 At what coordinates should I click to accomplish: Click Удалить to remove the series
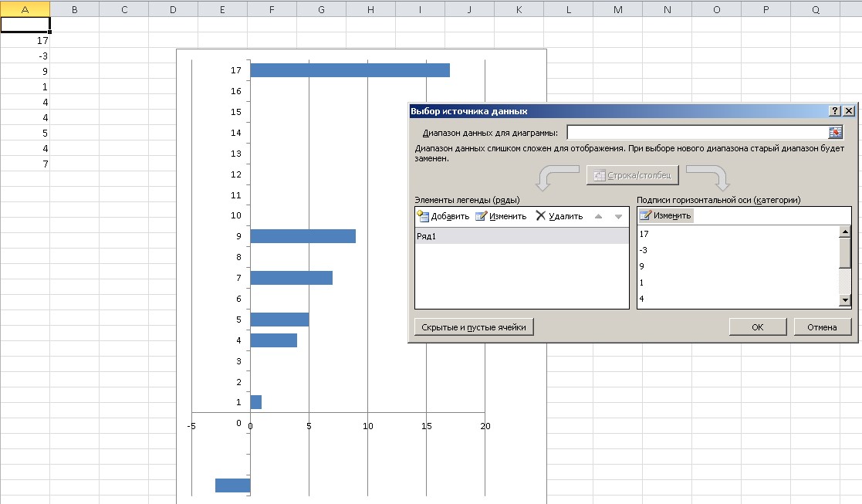point(559,216)
